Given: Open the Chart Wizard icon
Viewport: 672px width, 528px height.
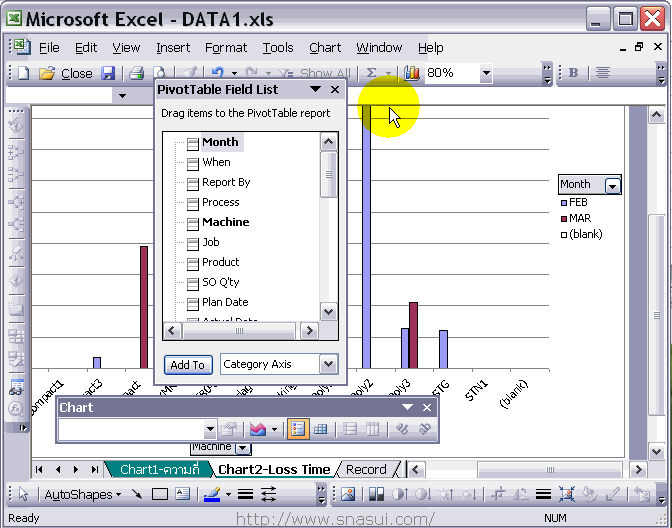Looking at the screenshot, I should [x=412, y=73].
